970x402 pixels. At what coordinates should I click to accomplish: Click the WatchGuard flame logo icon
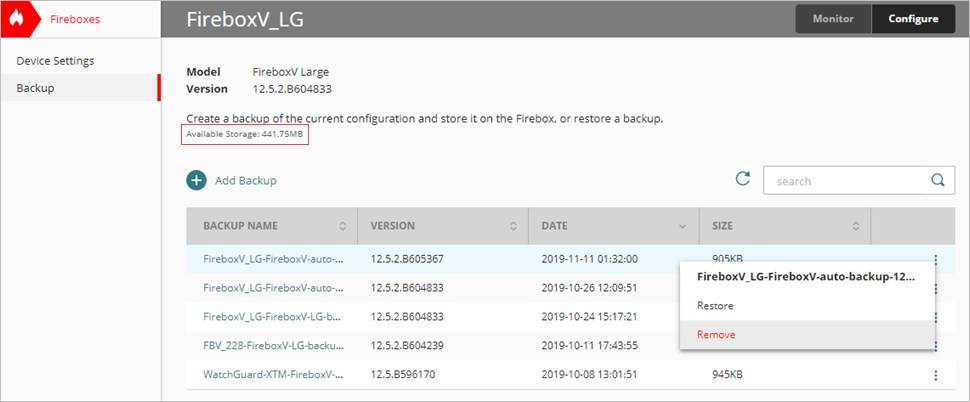click(x=16, y=19)
